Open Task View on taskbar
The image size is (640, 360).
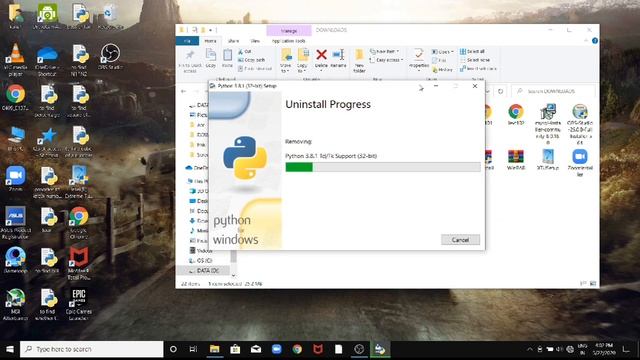[x=193, y=349]
